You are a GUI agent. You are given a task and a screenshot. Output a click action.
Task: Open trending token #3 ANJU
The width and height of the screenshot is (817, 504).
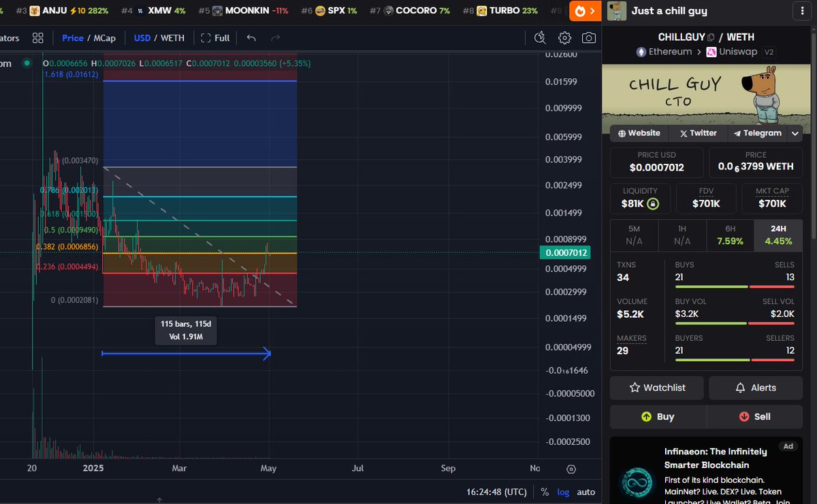point(61,11)
